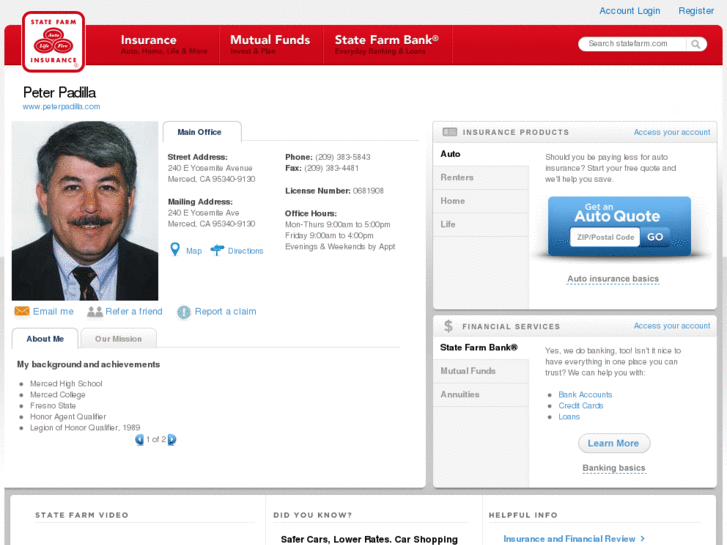Click the Report a claim link
The width and height of the screenshot is (727, 545).
pos(225,311)
